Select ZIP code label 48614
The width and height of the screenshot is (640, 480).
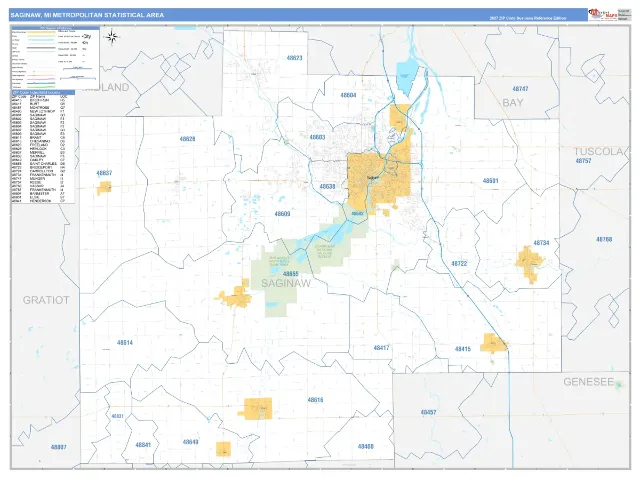point(124,342)
